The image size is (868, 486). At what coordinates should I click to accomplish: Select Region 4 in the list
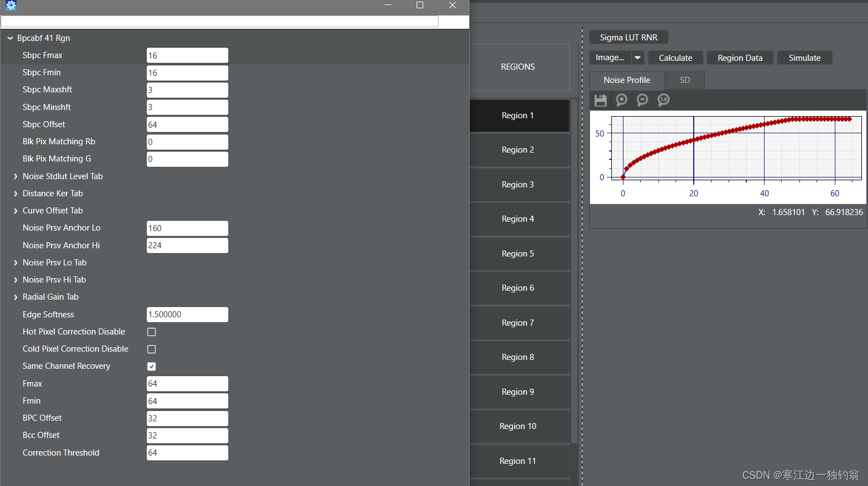(x=519, y=219)
